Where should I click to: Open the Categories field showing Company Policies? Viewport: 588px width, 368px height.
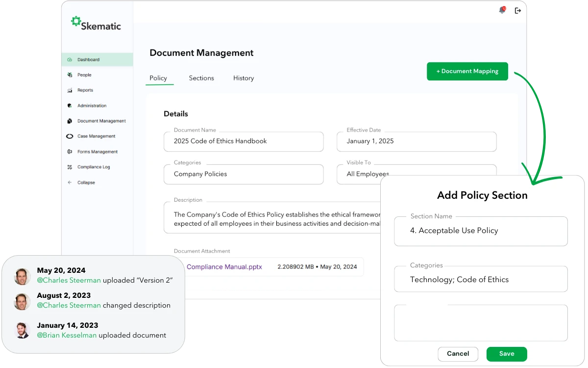click(244, 174)
